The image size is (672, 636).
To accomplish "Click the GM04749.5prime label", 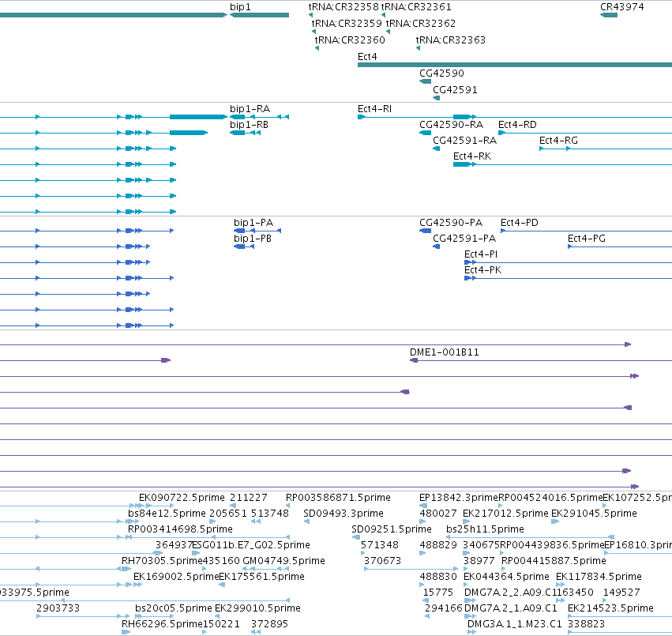I will (283, 562).
